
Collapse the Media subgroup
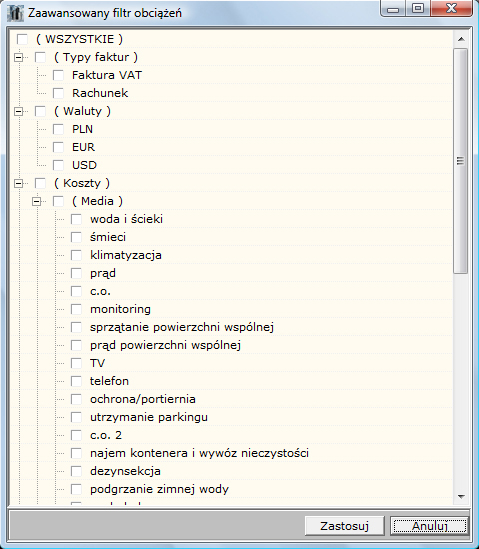click(x=36, y=201)
